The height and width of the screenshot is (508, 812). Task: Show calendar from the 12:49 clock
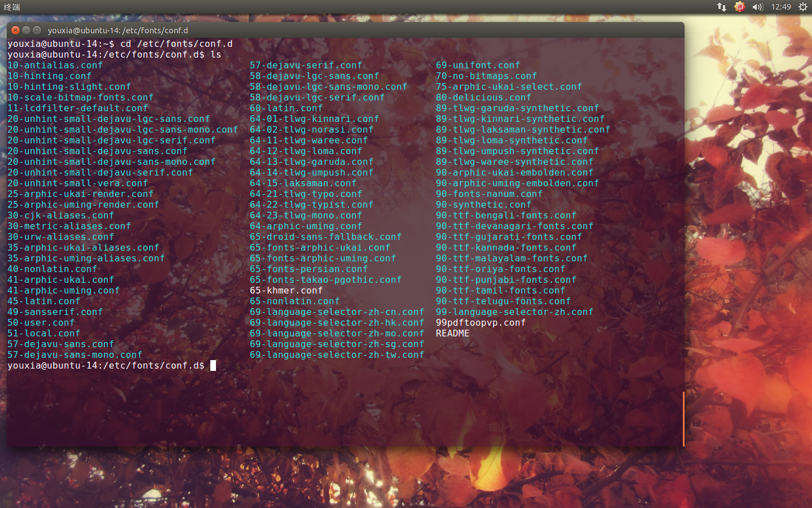click(781, 7)
